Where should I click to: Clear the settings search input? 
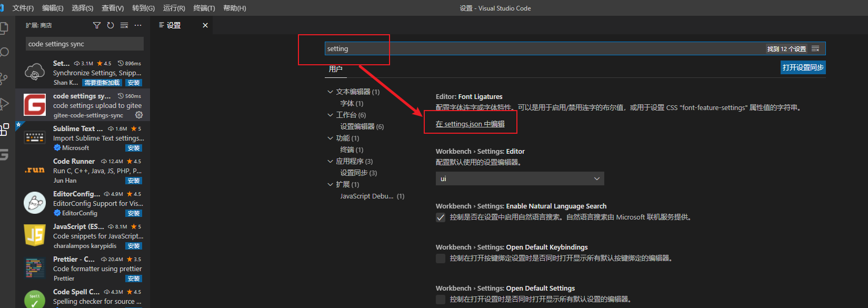[815, 48]
